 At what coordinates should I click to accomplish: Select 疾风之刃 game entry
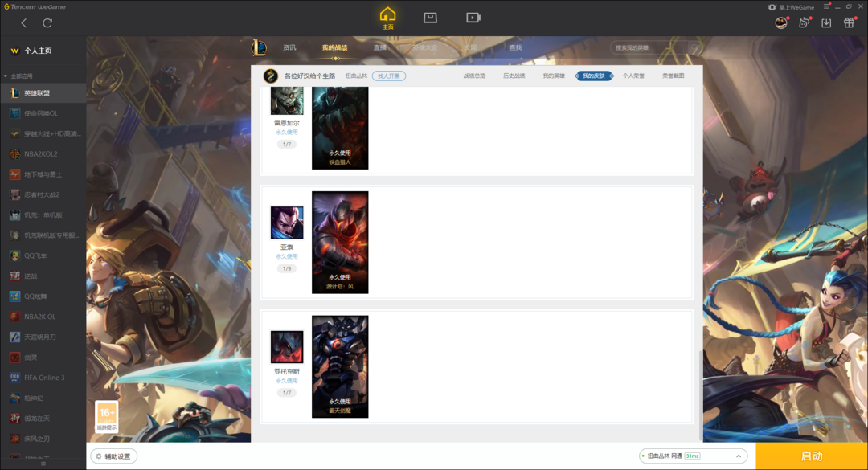(43, 439)
